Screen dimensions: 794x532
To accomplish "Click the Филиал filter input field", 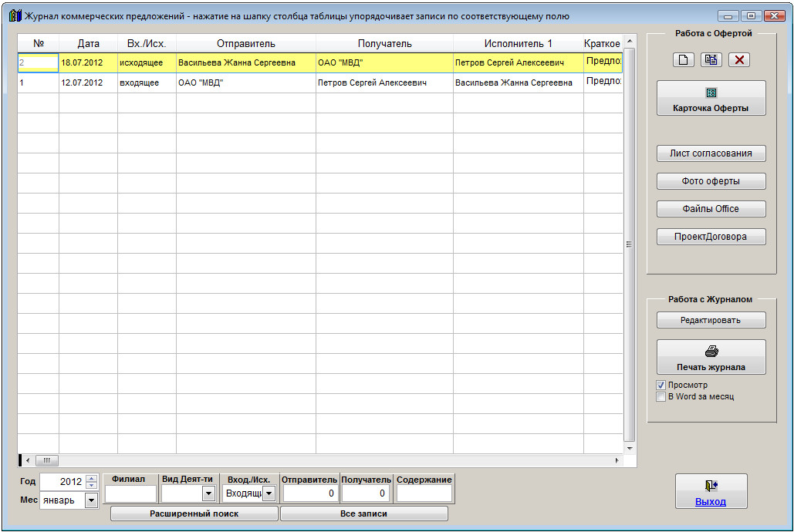I will pyautogui.click(x=130, y=493).
